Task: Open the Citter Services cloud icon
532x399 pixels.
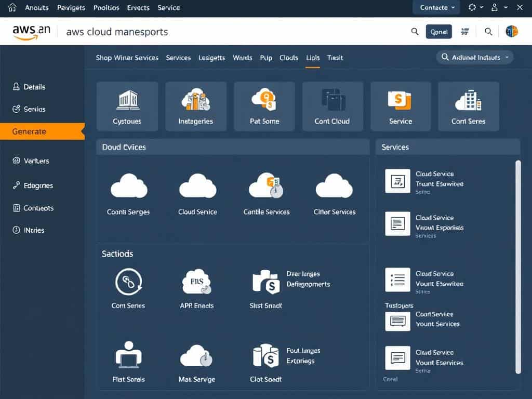Action: (x=334, y=185)
